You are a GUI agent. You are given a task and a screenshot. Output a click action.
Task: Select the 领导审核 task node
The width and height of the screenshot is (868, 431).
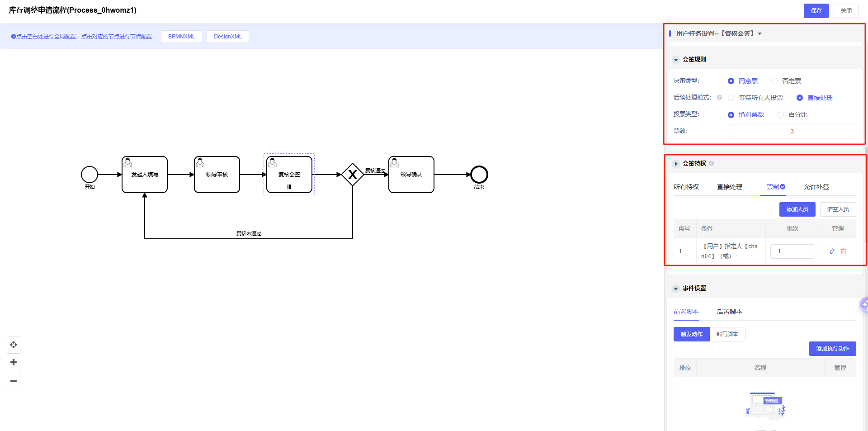point(217,175)
